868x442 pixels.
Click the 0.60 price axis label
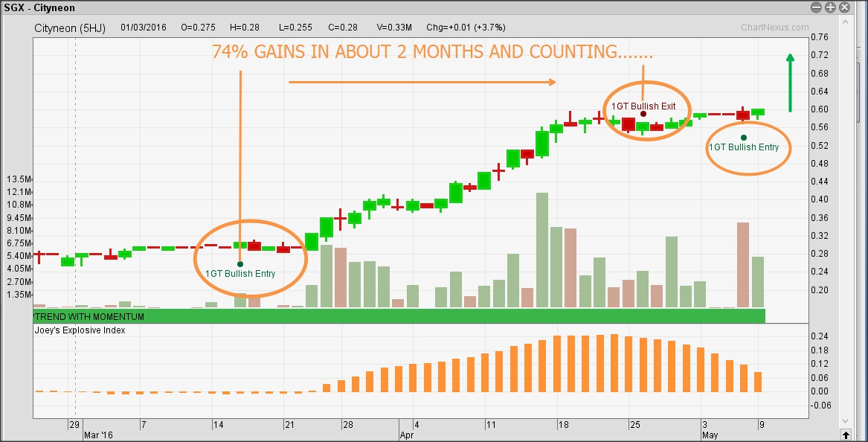(820, 109)
